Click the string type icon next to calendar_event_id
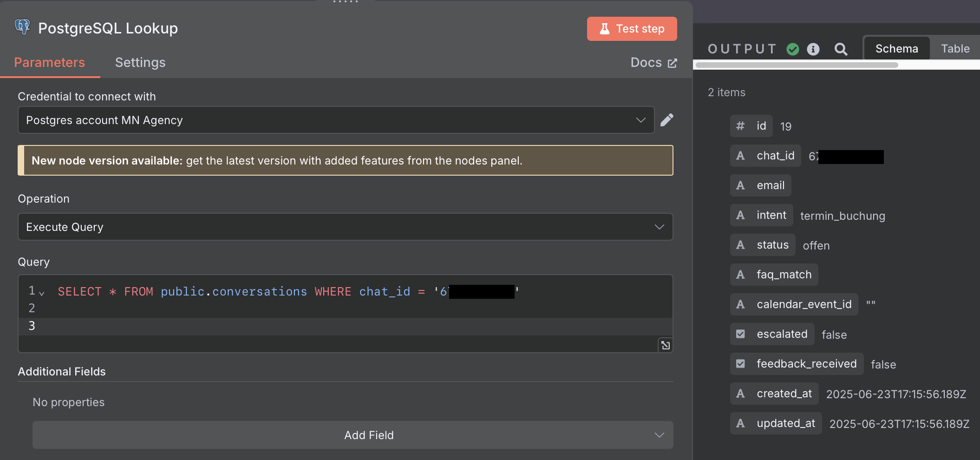 [740, 304]
